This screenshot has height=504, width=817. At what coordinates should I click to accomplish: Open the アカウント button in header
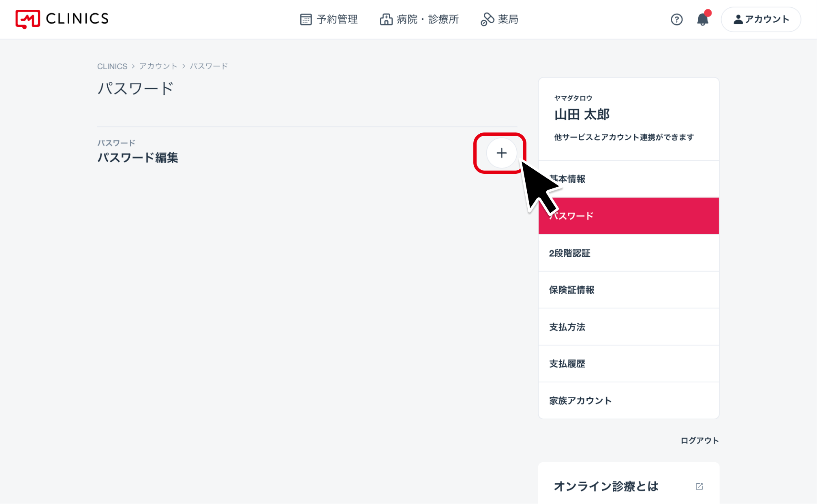(761, 19)
